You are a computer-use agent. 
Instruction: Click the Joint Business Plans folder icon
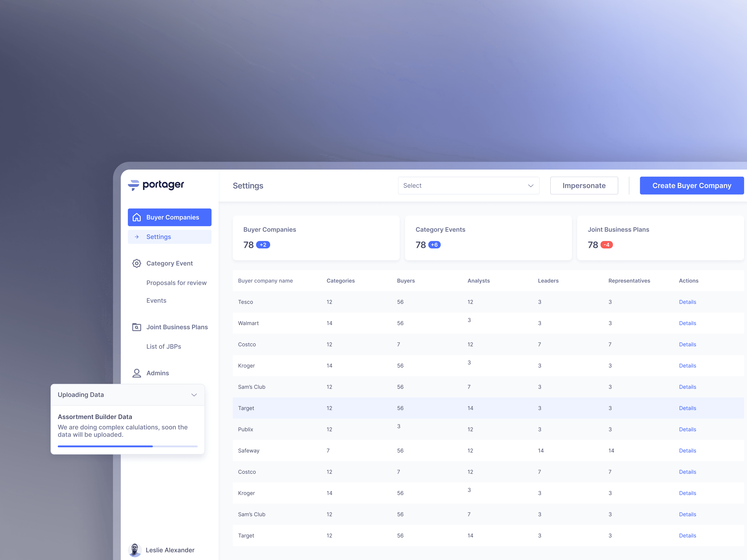click(x=137, y=327)
